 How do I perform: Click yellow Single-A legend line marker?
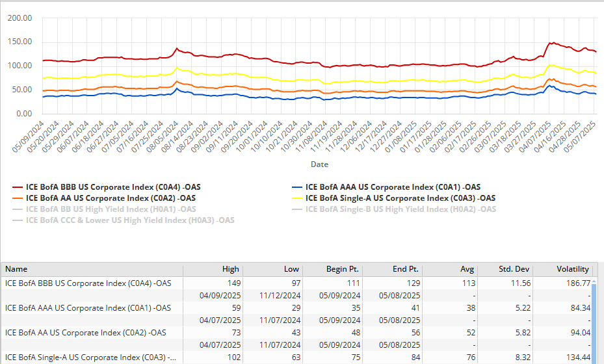(297, 199)
